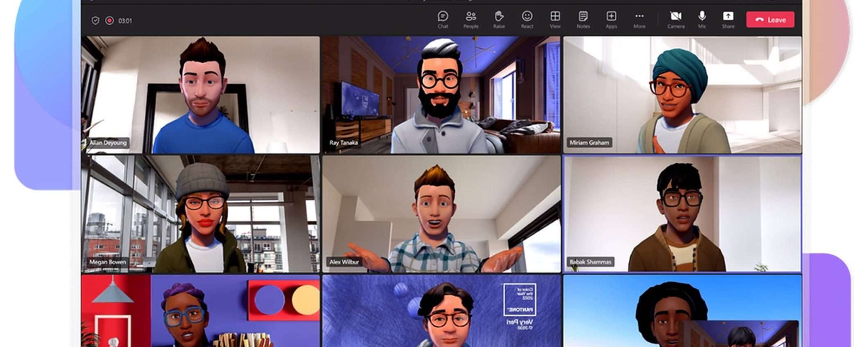This screenshot has width=868, height=347.
Task: Open the Apps menu
Action: coord(611,19)
